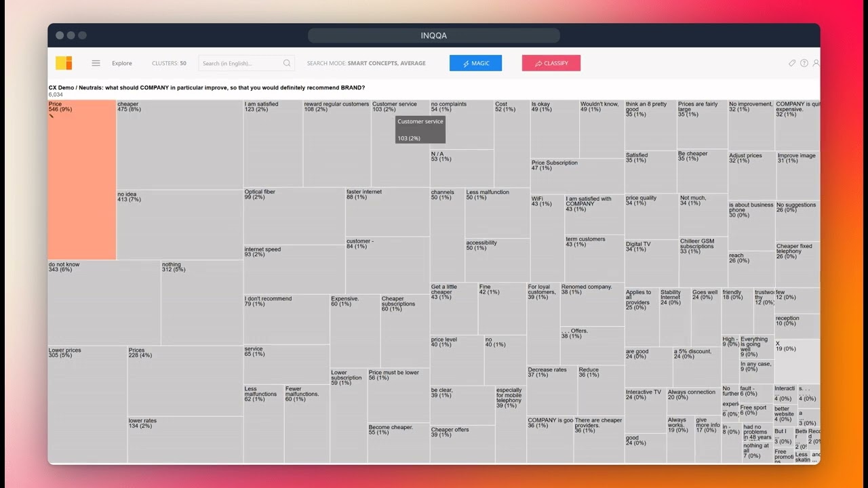Select the Price must be lower cluster
Image resolution: width=868 pixels, height=488 pixels.
pos(399,395)
